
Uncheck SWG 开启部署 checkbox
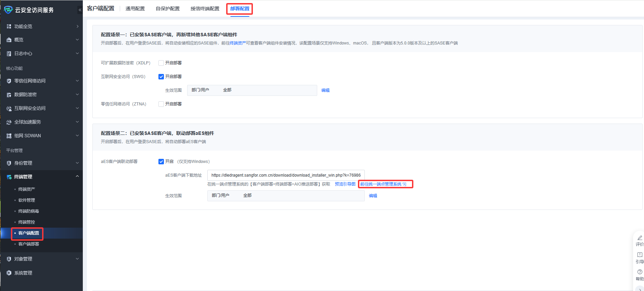pyautogui.click(x=161, y=77)
